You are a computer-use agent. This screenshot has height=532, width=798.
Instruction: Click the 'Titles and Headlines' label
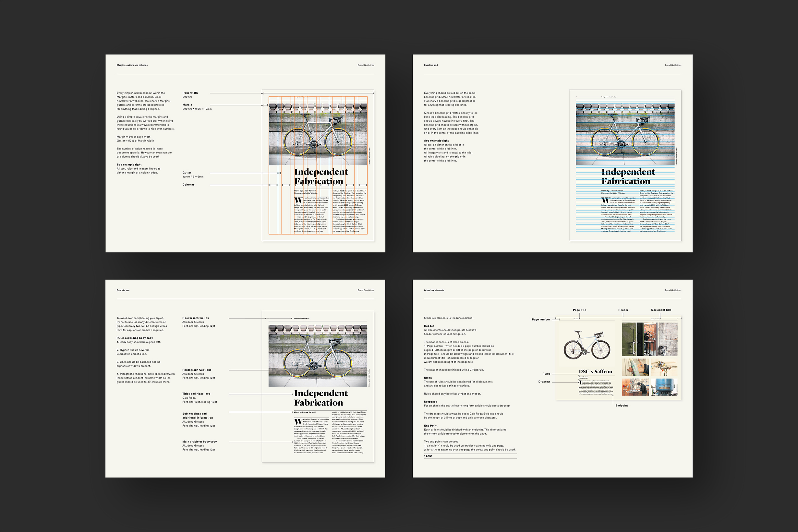pos(196,394)
